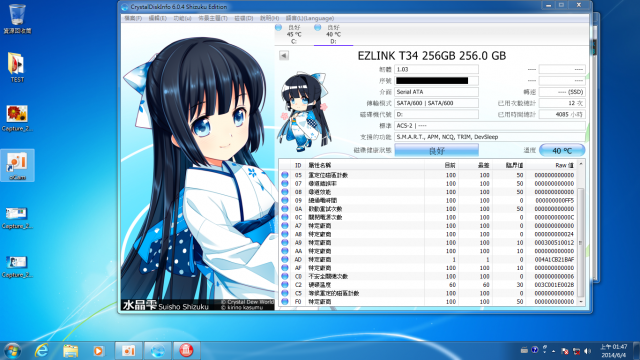Click the network tray icon with red X
The height and width of the screenshot is (360, 640).
[576, 351]
